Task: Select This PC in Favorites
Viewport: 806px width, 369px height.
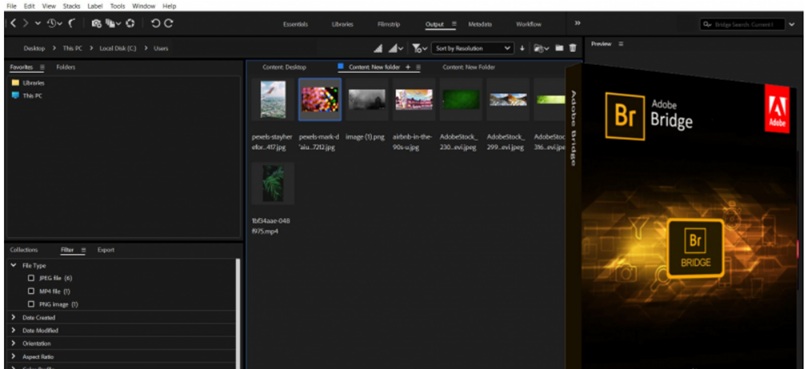Action: (x=27, y=96)
